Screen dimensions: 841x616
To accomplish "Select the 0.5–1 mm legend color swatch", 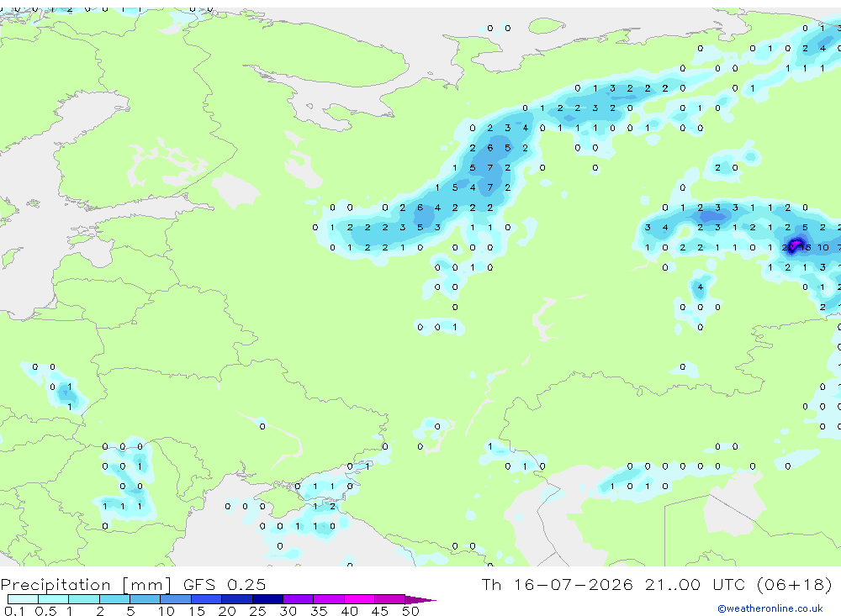I will (53, 599).
